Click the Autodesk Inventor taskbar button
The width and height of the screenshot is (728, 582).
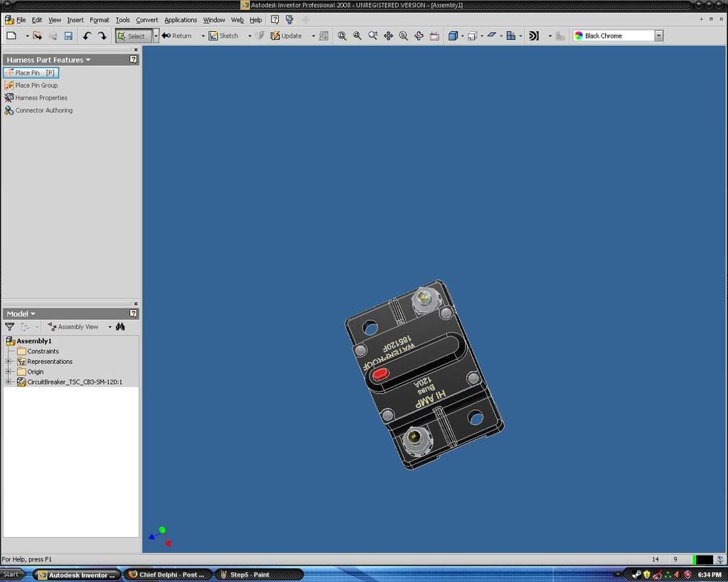[77, 575]
